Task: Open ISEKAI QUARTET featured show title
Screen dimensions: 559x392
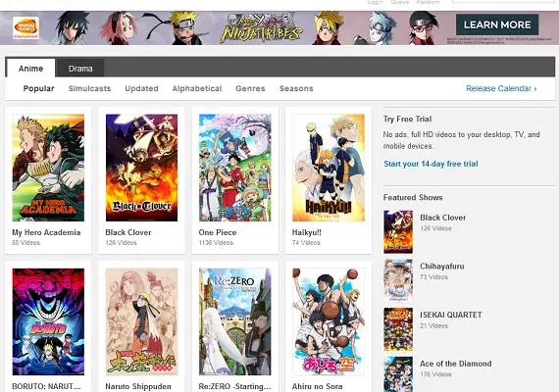Action: click(450, 315)
